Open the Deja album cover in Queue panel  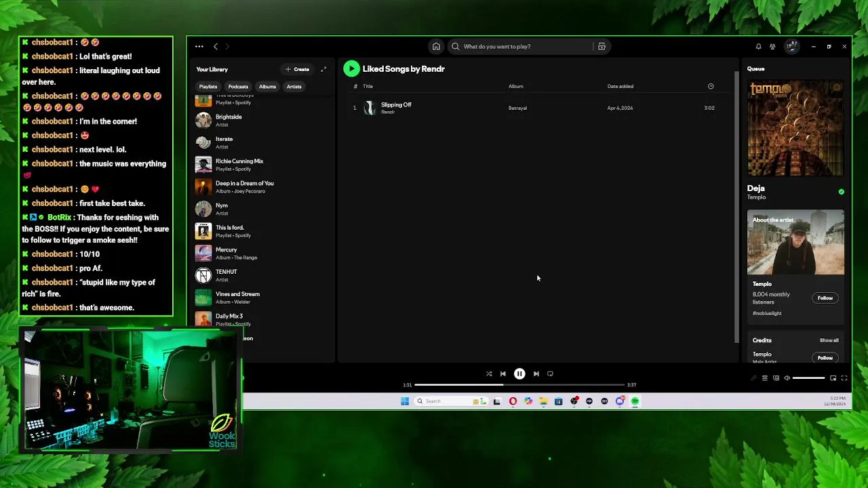(795, 128)
